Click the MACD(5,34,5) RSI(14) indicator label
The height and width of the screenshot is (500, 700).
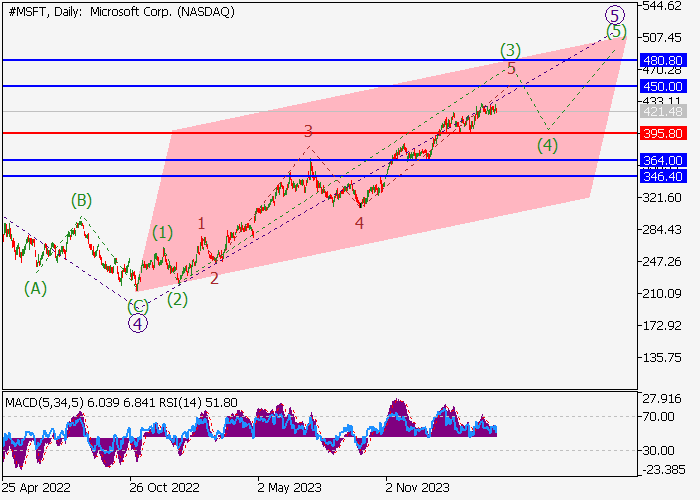coord(121,403)
